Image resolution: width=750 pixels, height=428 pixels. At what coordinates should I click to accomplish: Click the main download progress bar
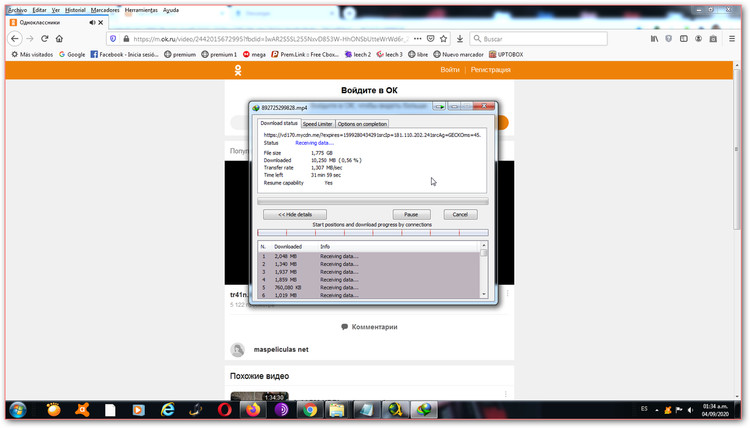click(x=373, y=201)
